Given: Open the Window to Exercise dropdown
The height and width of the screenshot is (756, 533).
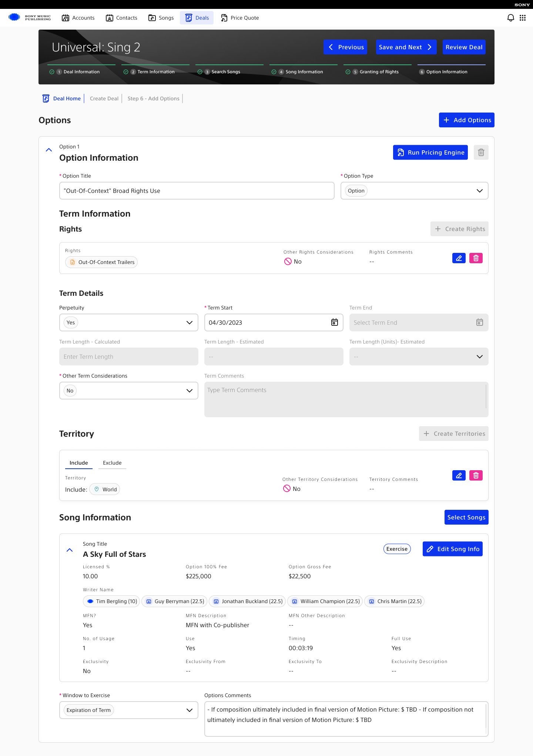Looking at the screenshot, I should 129,710.
